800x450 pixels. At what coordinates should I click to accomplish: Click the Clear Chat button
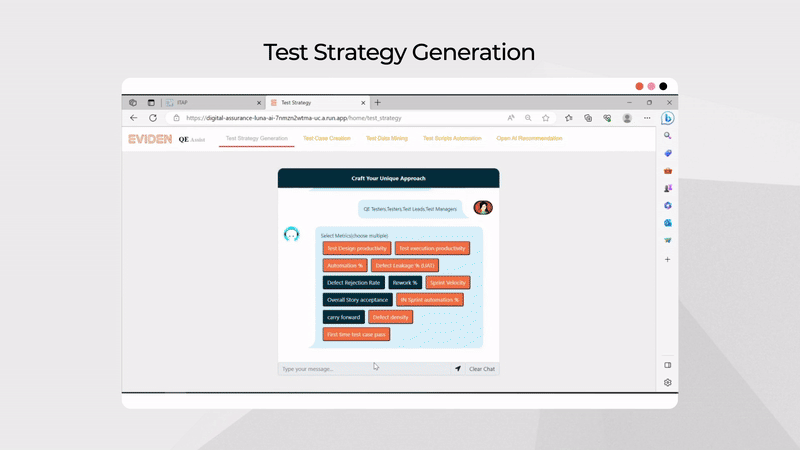click(482, 369)
